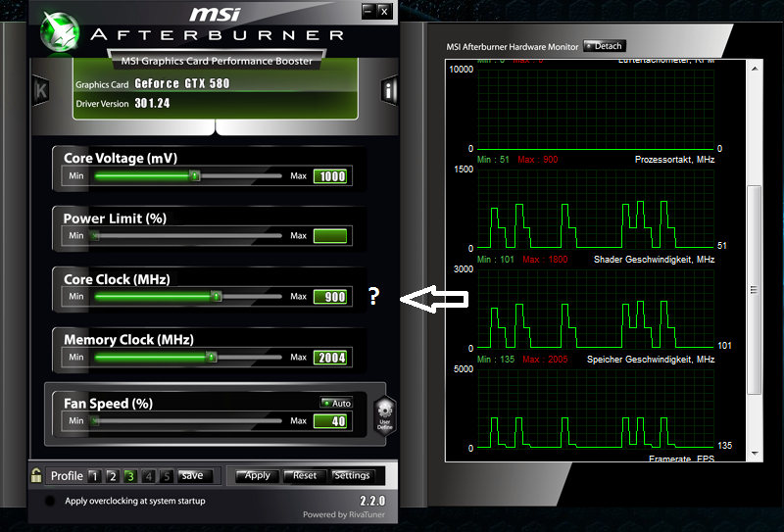The height and width of the screenshot is (532, 784).
Task: Click the Kombustor K side icon
Action: point(40,90)
